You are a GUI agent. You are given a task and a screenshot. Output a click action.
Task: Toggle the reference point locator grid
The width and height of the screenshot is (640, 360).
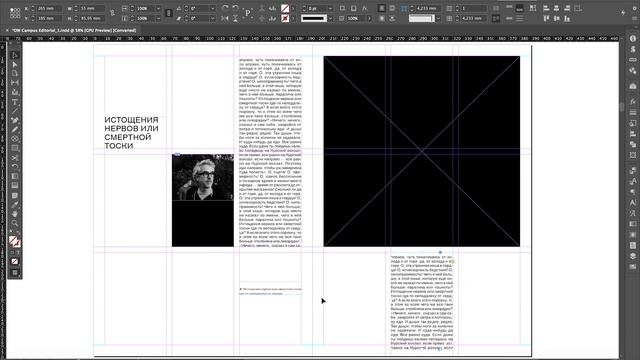pos(15,13)
